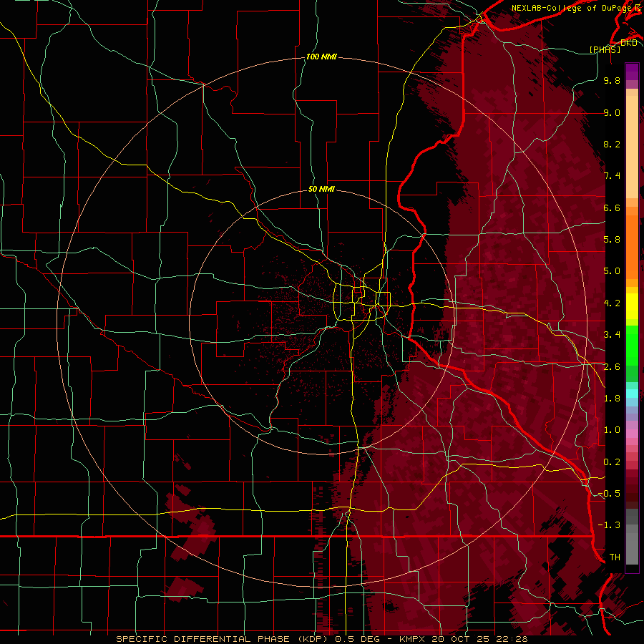
Task: Click the 8.2 legend scale value
Action: pos(612,144)
